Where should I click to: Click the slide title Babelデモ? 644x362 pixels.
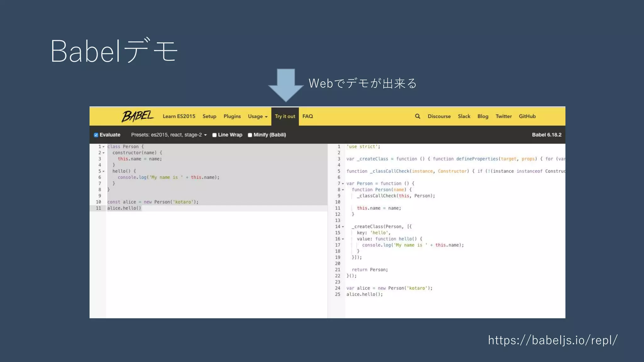[x=114, y=50]
